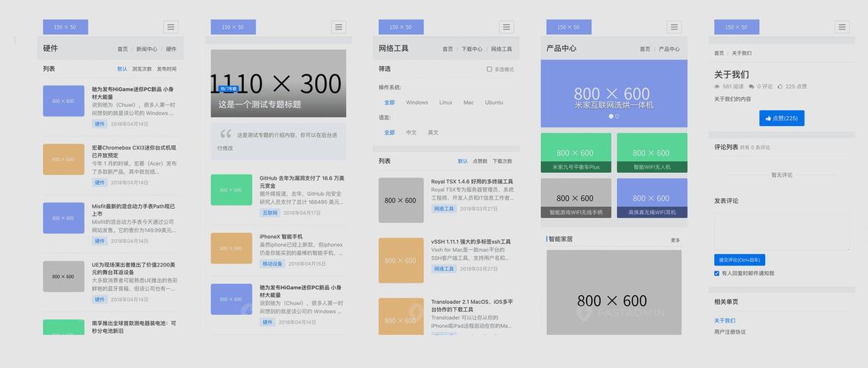Open the 米家九号平衡车Plus product tile

pyautogui.click(x=576, y=153)
